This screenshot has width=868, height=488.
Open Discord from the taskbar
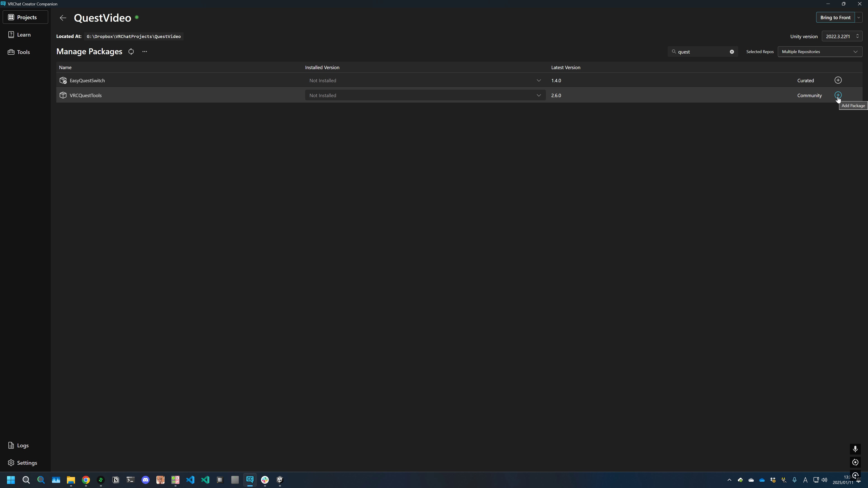point(146,480)
